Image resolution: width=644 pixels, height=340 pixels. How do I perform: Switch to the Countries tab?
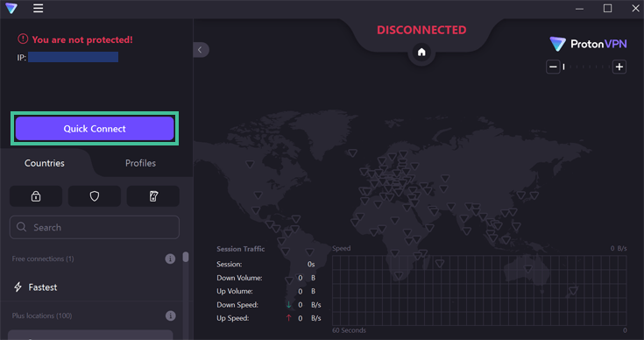point(45,163)
